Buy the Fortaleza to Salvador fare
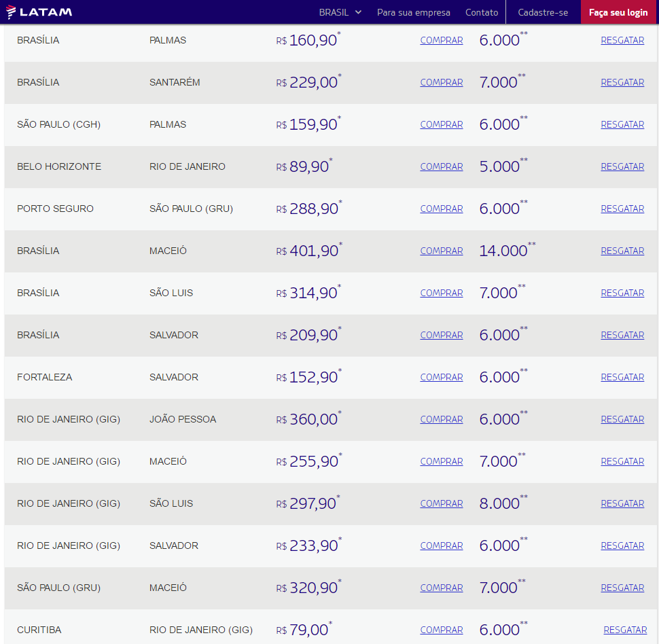The width and height of the screenshot is (659, 644). [x=442, y=377]
